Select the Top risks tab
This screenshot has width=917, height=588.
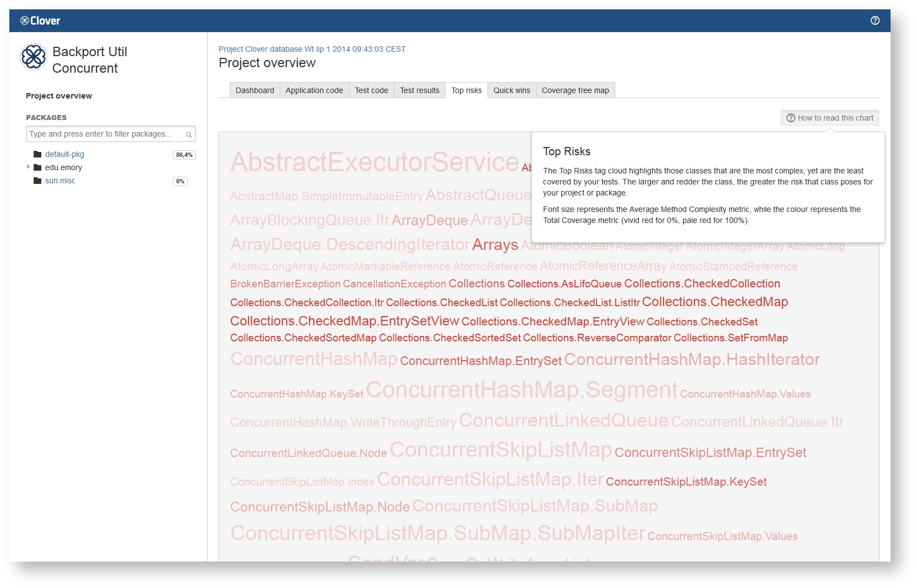(x=466, y=90)
